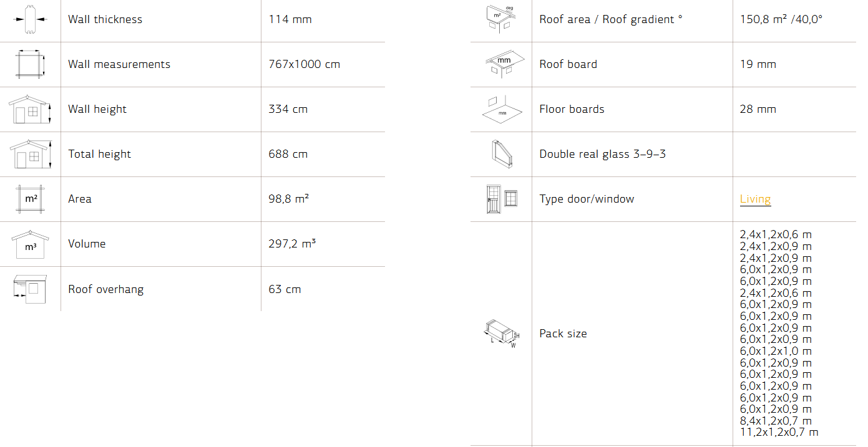
Task: Click the Double real glass 3-9-3 label
Action: [x=602, y=154]
